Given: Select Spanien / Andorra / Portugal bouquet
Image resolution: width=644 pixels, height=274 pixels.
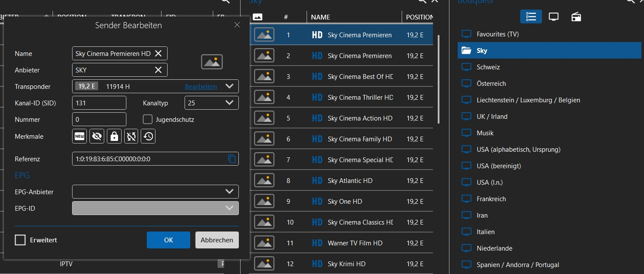Looking at the screenshot, I should click(x=549, y=265).
